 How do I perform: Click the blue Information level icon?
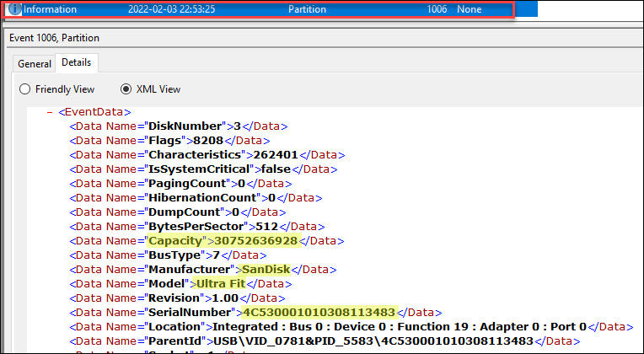pos(15,9)
